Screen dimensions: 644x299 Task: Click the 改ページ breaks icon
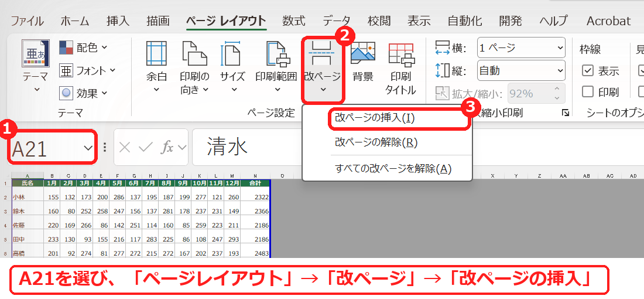pos(323,53)
